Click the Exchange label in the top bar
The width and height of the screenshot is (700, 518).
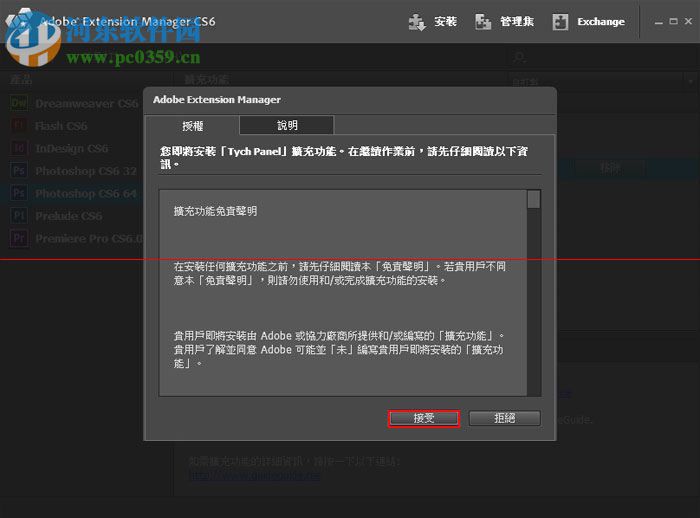coord(601,21)
